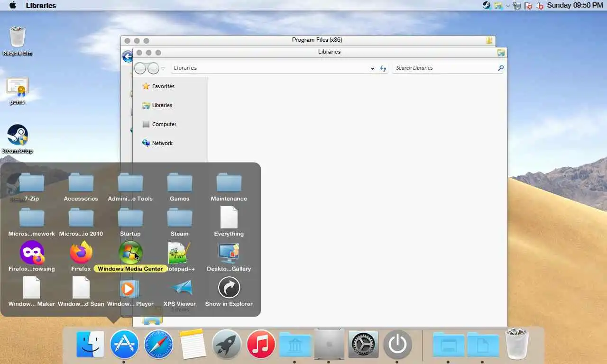Viewport: 607px width, 364px height.
Task: Click the power button in dock
Action: point(397,344)
